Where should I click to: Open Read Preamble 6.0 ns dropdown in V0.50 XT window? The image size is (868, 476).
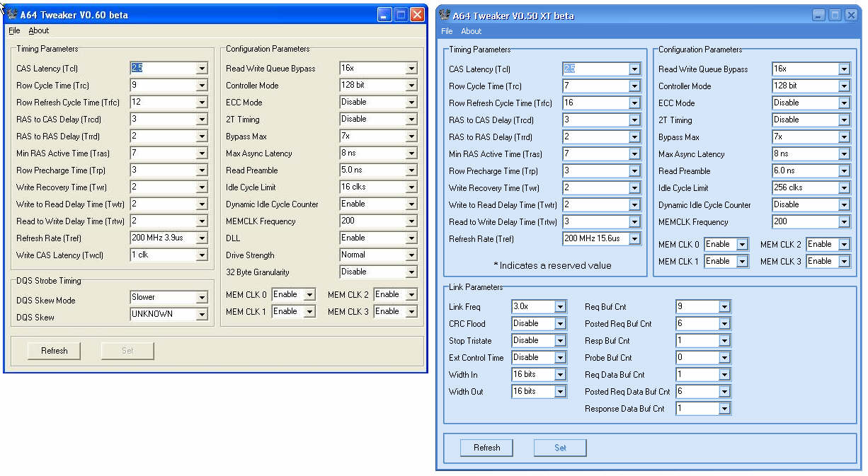click(x=844, y=171)
